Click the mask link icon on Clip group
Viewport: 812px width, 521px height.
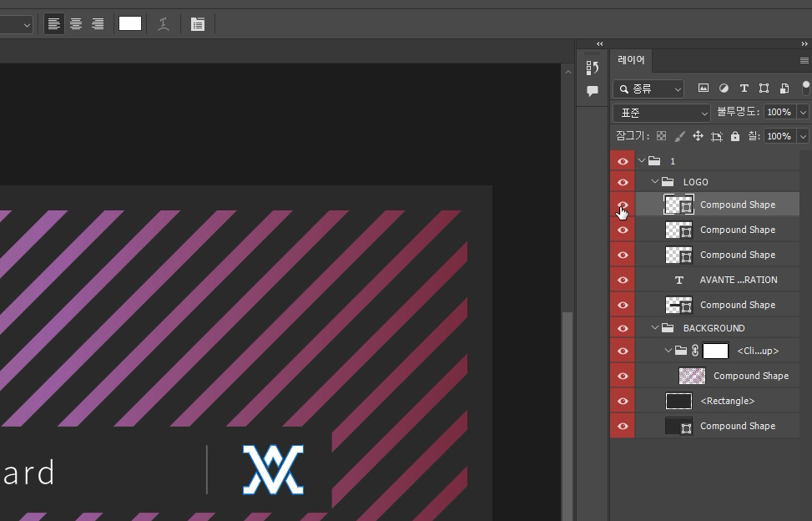click(x=695, y=351)
